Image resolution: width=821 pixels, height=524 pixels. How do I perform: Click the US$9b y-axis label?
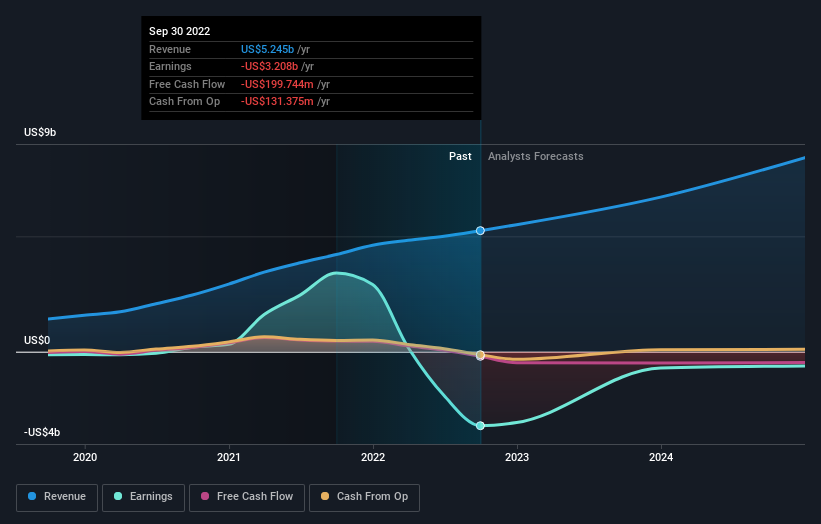40,132
